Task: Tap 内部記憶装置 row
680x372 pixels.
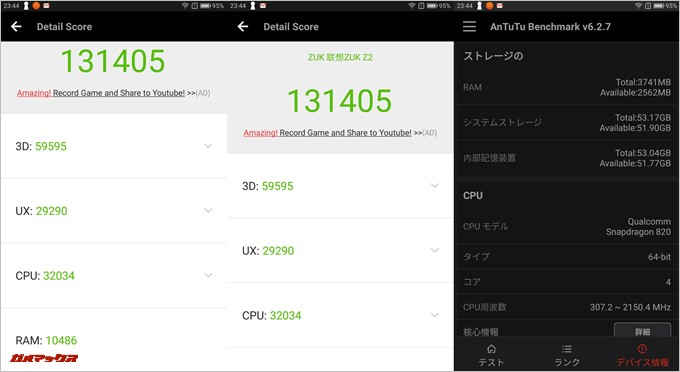Action: pos(567,158)
